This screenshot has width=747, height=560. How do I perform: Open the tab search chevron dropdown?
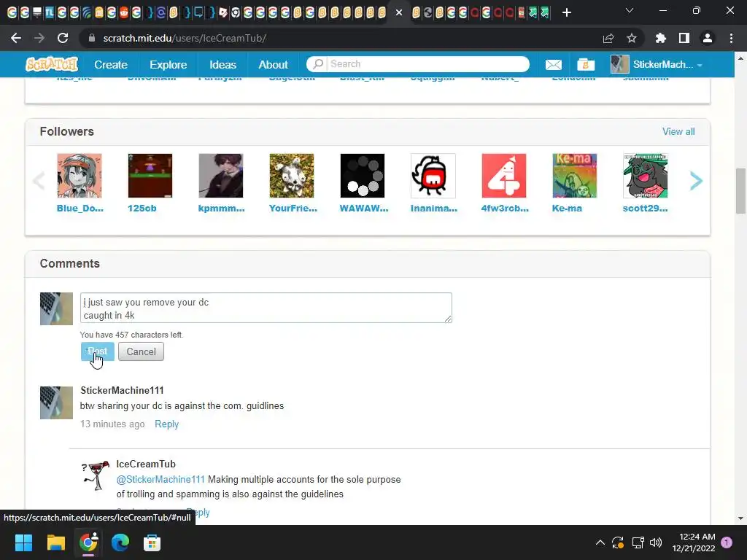pyautogui.click(x=630, y=10)
